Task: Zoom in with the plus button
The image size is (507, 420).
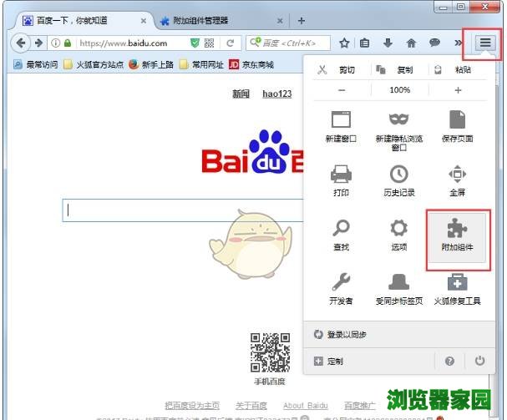Action: click(458, 90)
